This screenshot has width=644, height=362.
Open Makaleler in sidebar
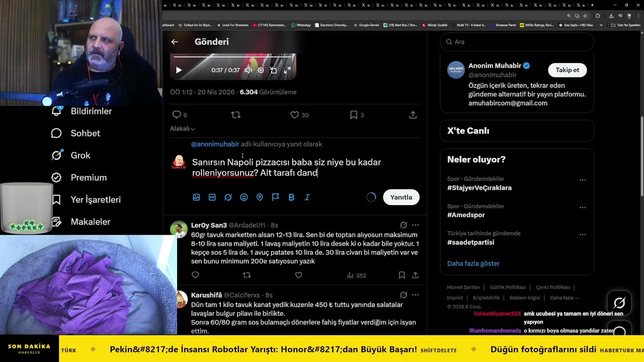coord(80,222)
